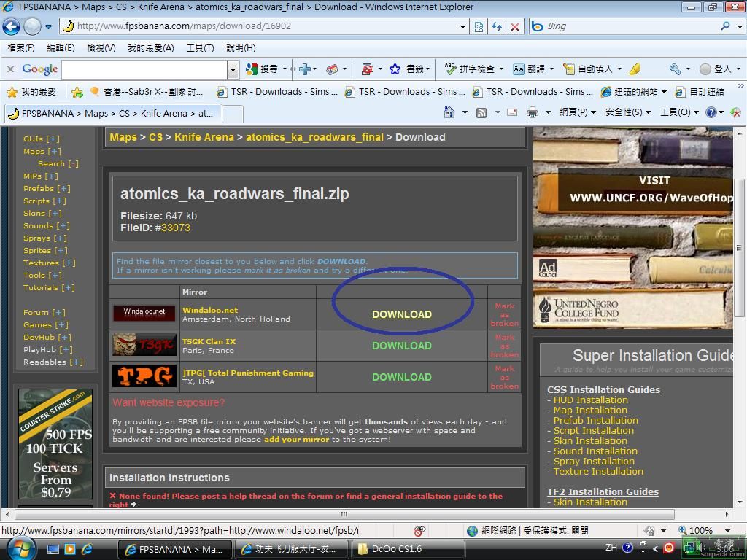Screen dimensions: 747x560
Task: Click the Print icon in command bar
Action: pyautogui.click(x=533, y=112)
